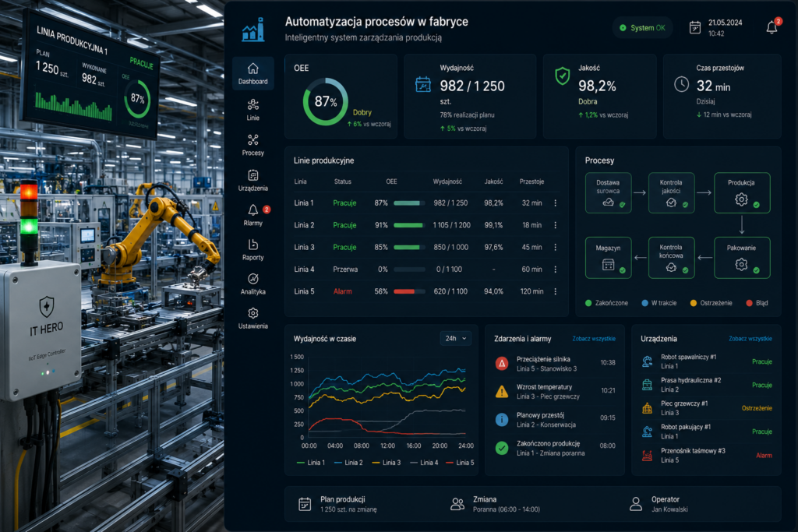Screen dimensions: 798x532
Task: Open options menu for Linia 5 row
Action: (555, 291)
